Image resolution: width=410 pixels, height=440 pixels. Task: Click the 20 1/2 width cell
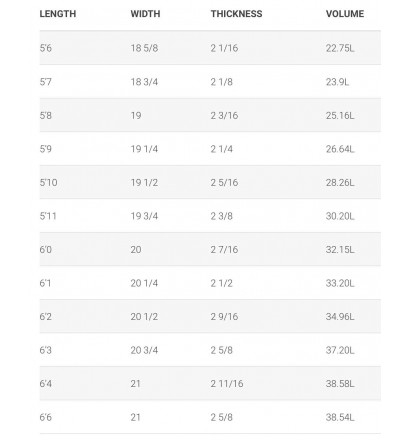click(144, 316)
